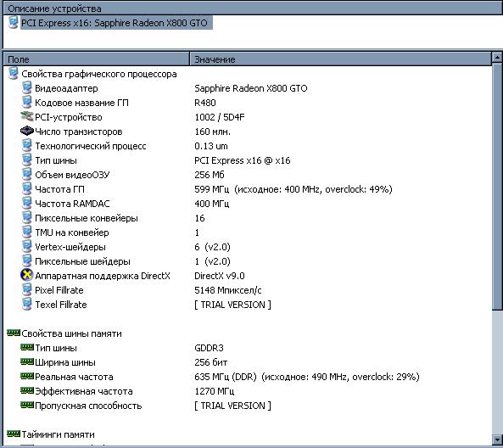Image resolution: width=503 pixels, height=448 pixels.
Task: Click the memory icon beside Свойства шины памяти
Action: (x=14, y=333)
